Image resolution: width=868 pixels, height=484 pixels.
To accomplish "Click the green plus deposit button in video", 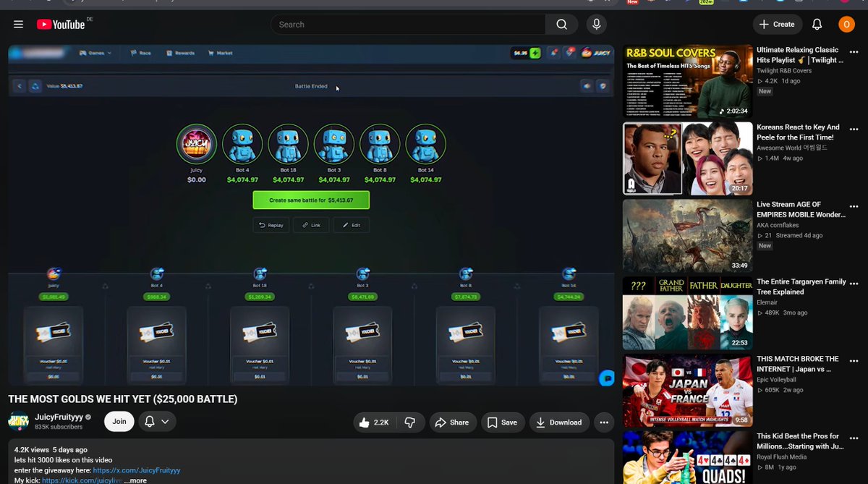I will 535,53.
